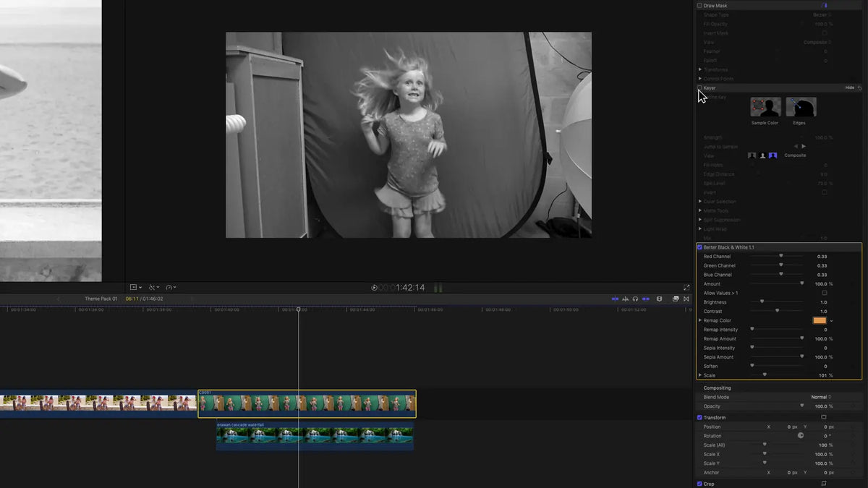Click the fullscreen viewer arrows icon
Screen dimensions: 868x488
pyautogui.click(x=686, y=287)
